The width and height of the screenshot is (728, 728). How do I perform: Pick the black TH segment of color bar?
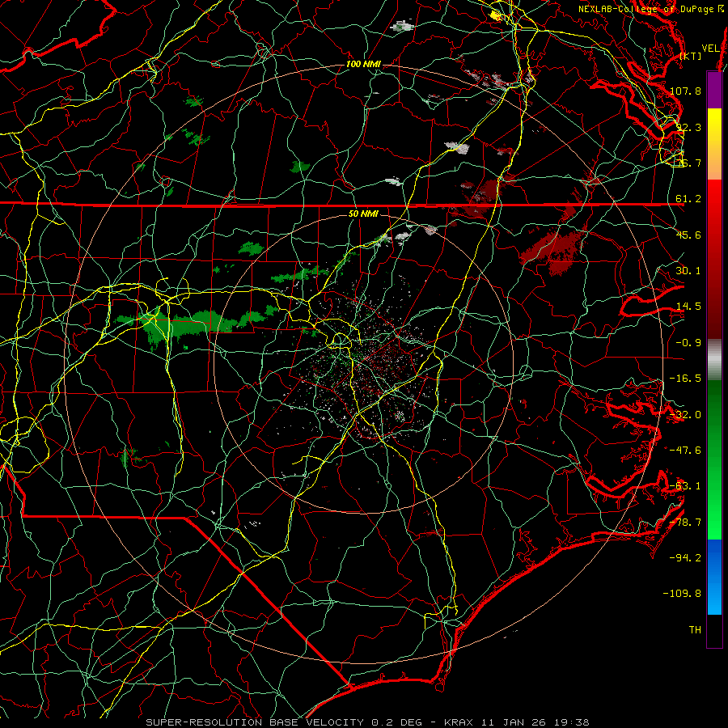click(714, 630)
